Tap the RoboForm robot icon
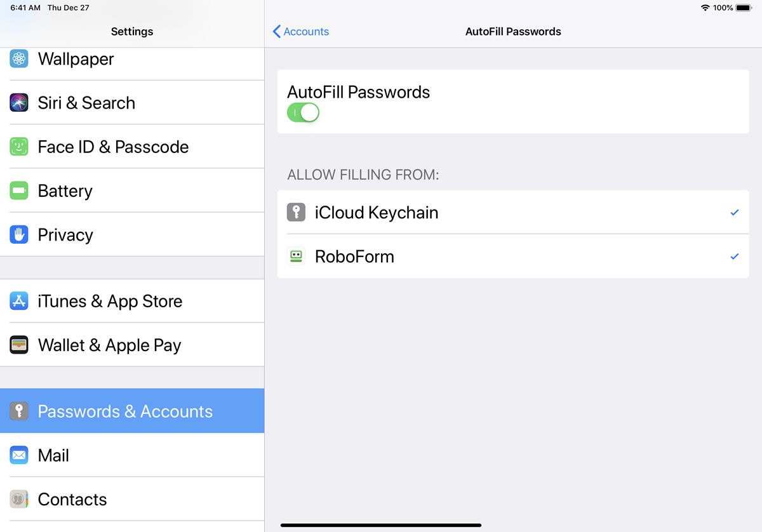 pyautogui.click(x=297, y=256)
